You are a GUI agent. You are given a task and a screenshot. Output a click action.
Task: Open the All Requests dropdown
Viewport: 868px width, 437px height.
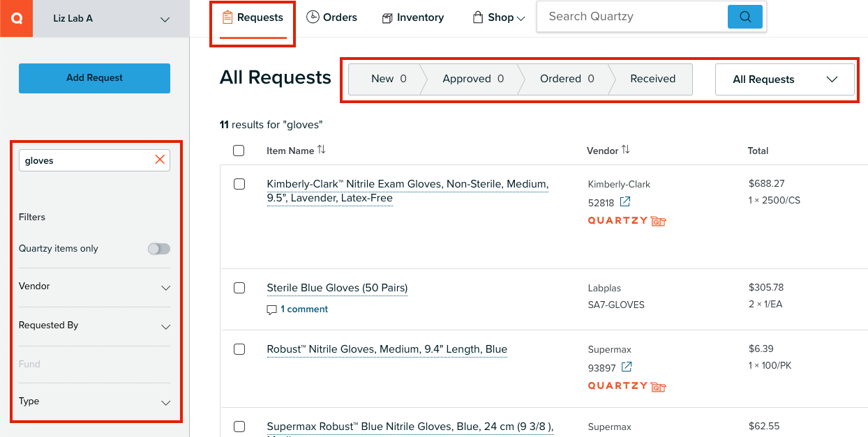(785, 79)
